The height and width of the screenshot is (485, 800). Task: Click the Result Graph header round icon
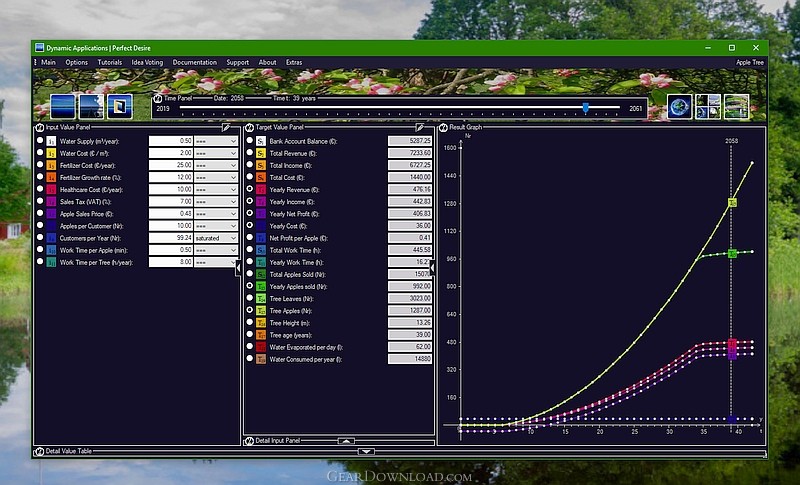coord(443,127)
